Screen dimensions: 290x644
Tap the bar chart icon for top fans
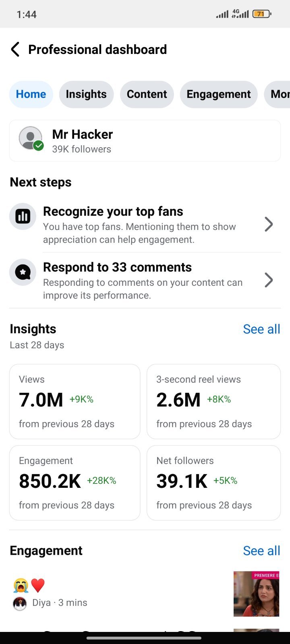pos(23,217)
